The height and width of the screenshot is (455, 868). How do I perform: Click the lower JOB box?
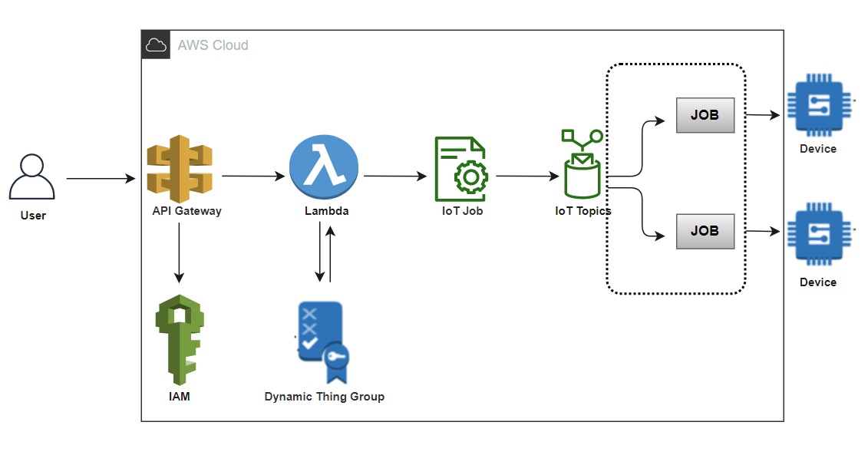(705, 231)
